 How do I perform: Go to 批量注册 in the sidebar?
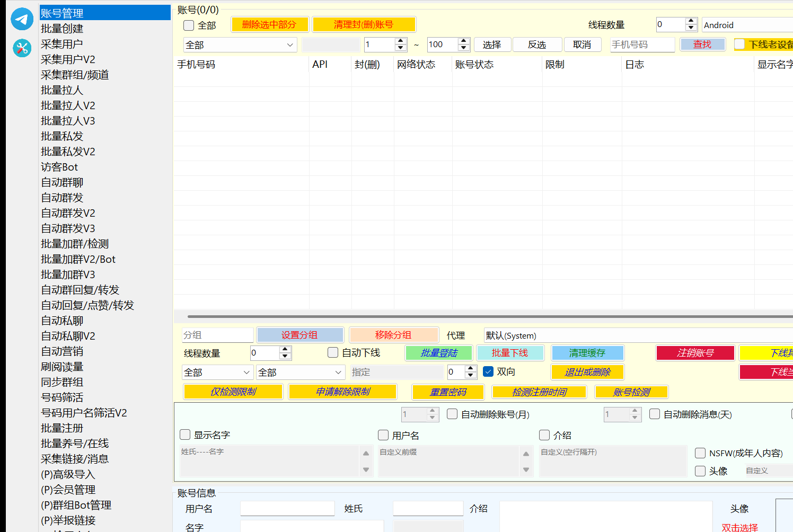(x=62, y=428)
